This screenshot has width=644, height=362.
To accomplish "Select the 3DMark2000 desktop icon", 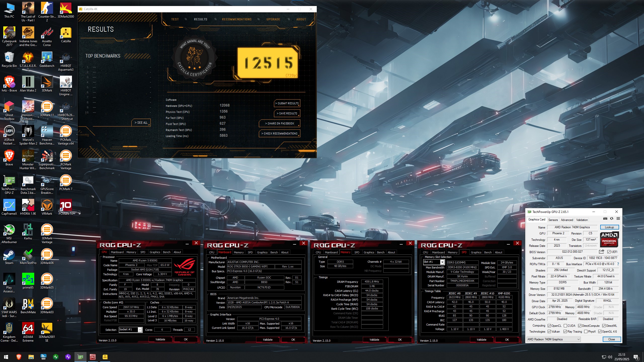I will pos(66,11).
